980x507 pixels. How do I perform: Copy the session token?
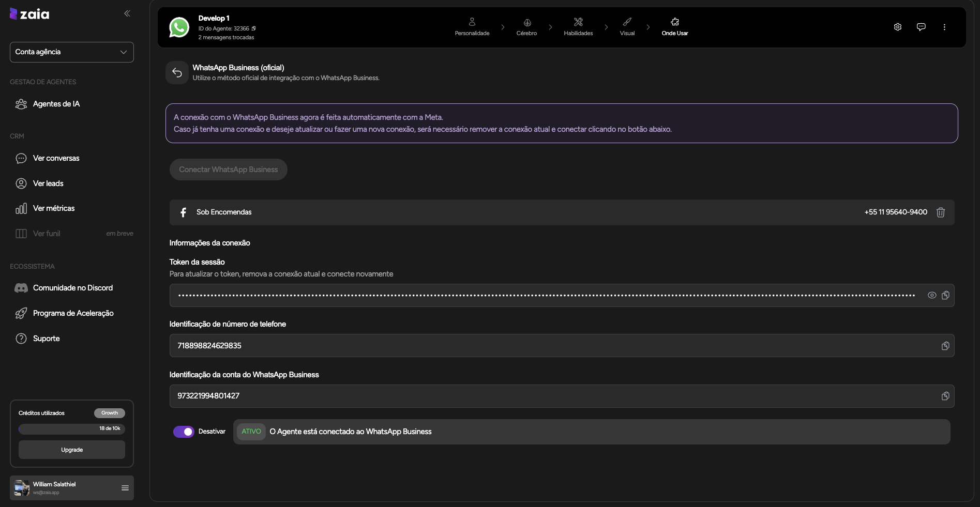click(945, 295)
